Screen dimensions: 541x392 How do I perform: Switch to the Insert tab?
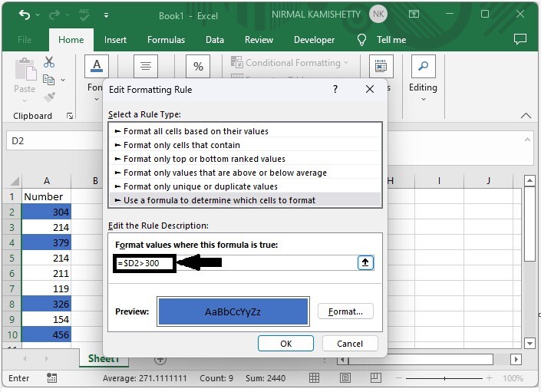[115, 40]
